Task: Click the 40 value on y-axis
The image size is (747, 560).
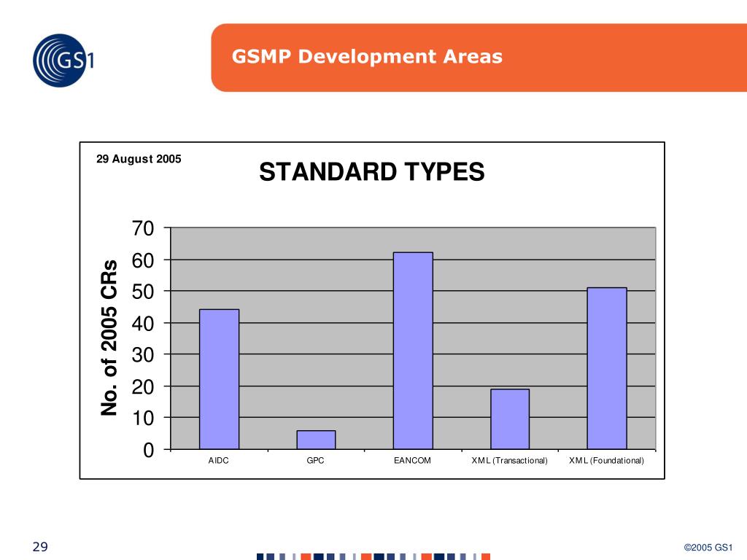Action: [x=143, y=324]
